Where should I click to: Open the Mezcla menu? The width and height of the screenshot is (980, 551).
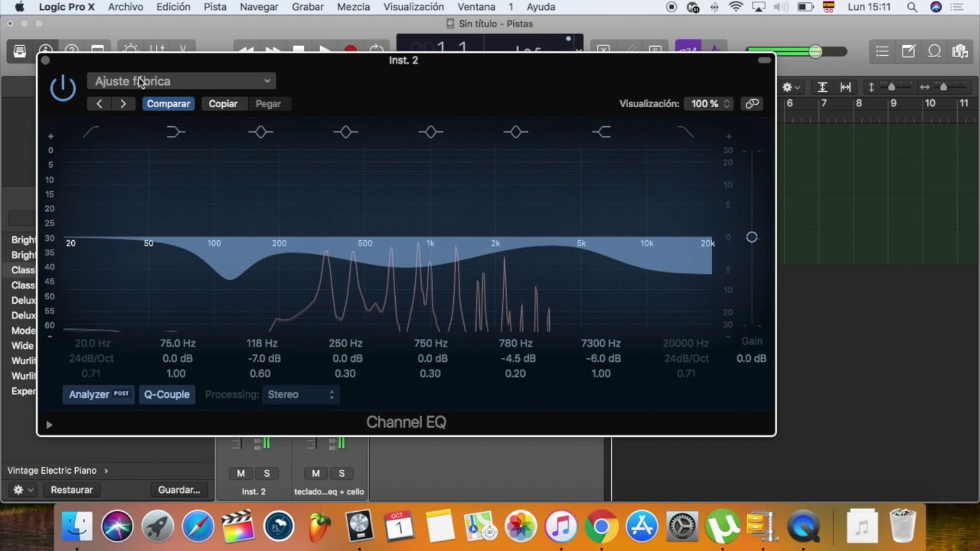coord(354,7)
